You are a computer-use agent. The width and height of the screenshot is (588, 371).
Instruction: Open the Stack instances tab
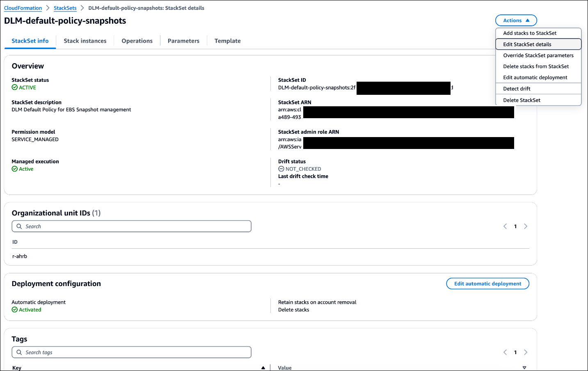(85, 41)
